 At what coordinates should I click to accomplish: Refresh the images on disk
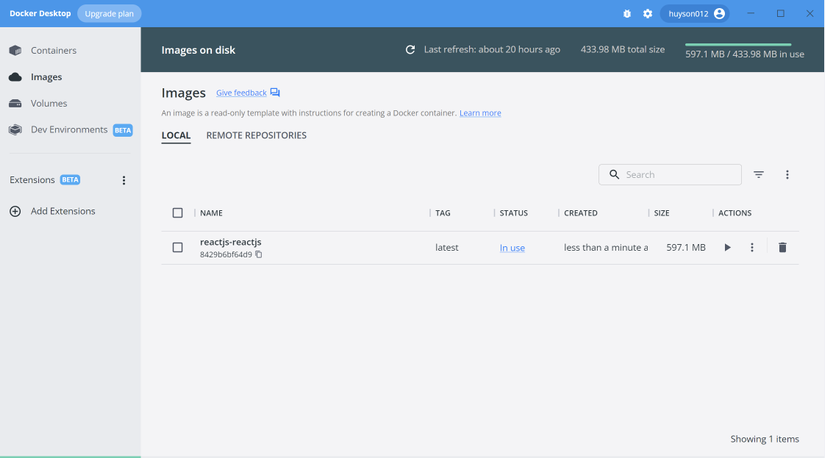(x=410, y=49)
